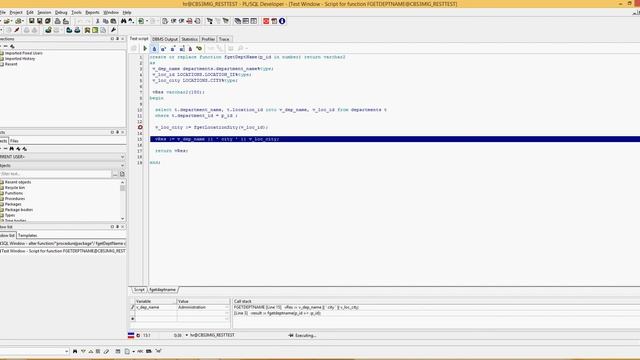The width and height of the screenshot is (640, 360).
Task: Click the v_dep_name variable cell
Action: tap(156, 307)
